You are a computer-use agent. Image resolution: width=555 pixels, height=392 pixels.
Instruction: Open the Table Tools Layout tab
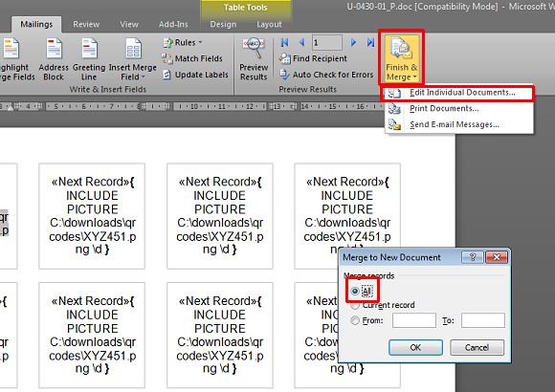[269, 25]
